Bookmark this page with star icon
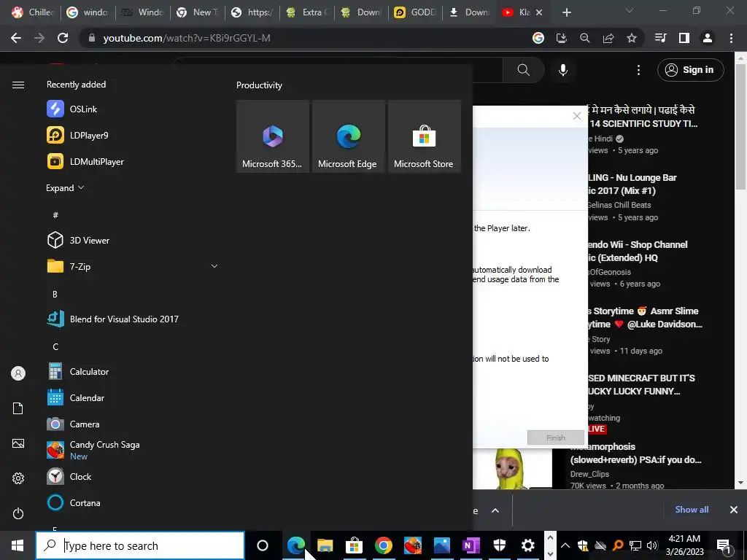The width and height of the screenshot is (747, 560). [632, 38]
